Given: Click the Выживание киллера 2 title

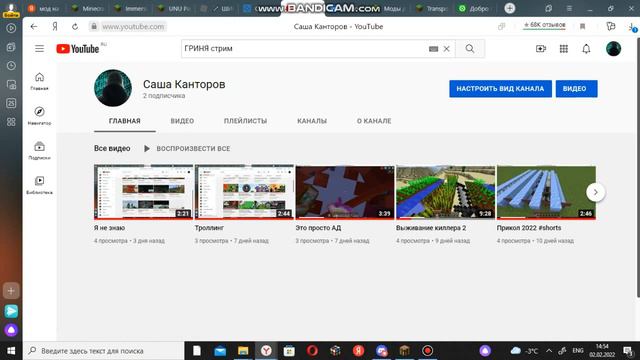Looking at the screenshot, I should pos(431,228).
